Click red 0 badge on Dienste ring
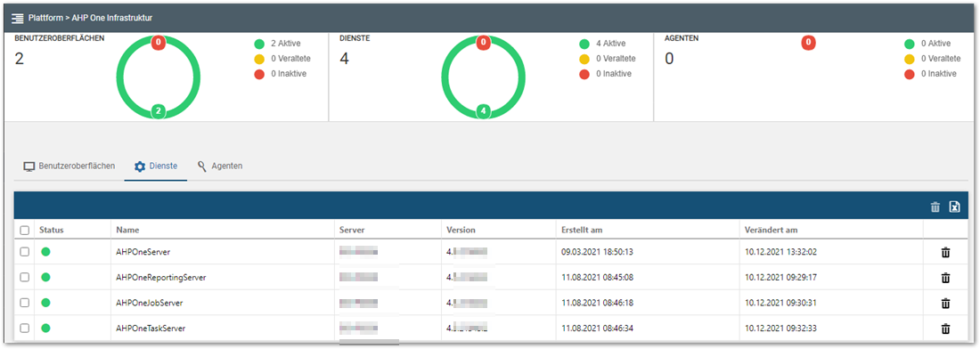The height and width of the screenshot is (349, 980). coord(483,43)
